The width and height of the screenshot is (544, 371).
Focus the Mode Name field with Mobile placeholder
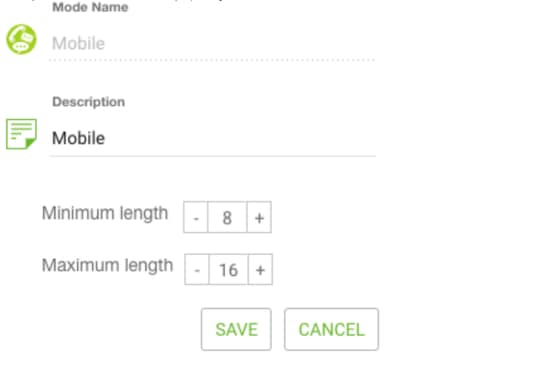pos(212,44)
